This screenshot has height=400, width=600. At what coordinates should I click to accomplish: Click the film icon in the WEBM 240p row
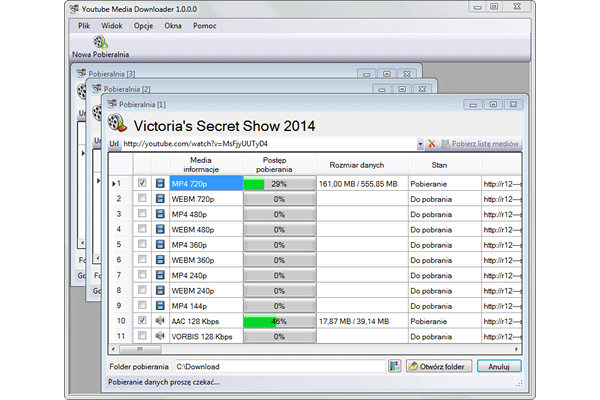pyautogui.click(x=160, y=291)
